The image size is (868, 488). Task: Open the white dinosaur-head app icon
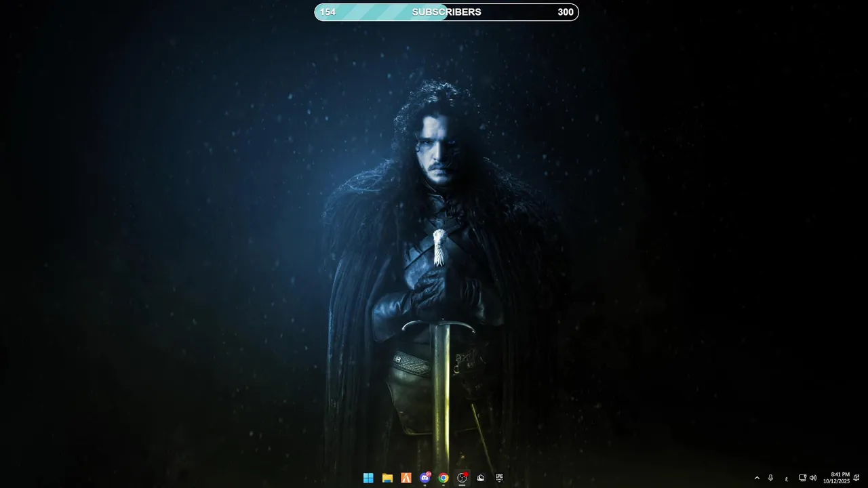pyautogui.click(x=481, y=478)
